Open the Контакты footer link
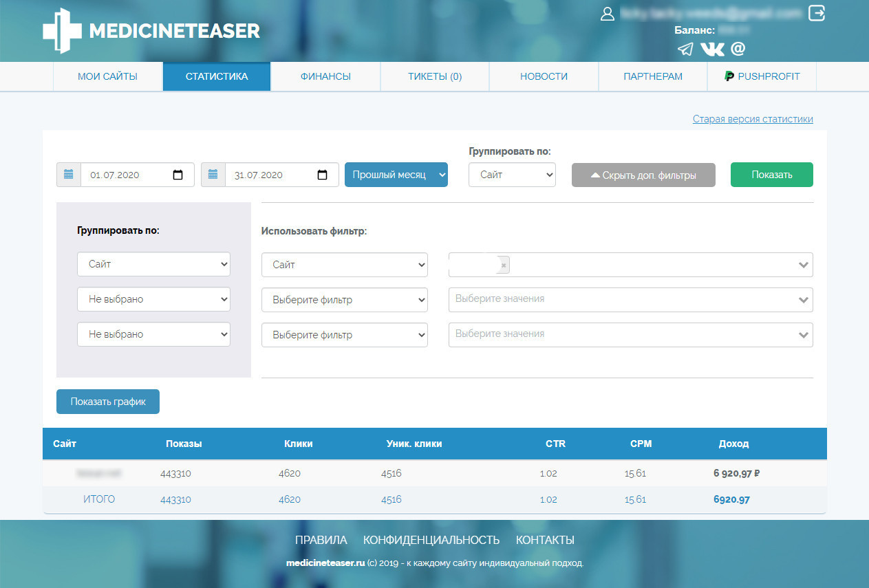 tap(545, 540)
